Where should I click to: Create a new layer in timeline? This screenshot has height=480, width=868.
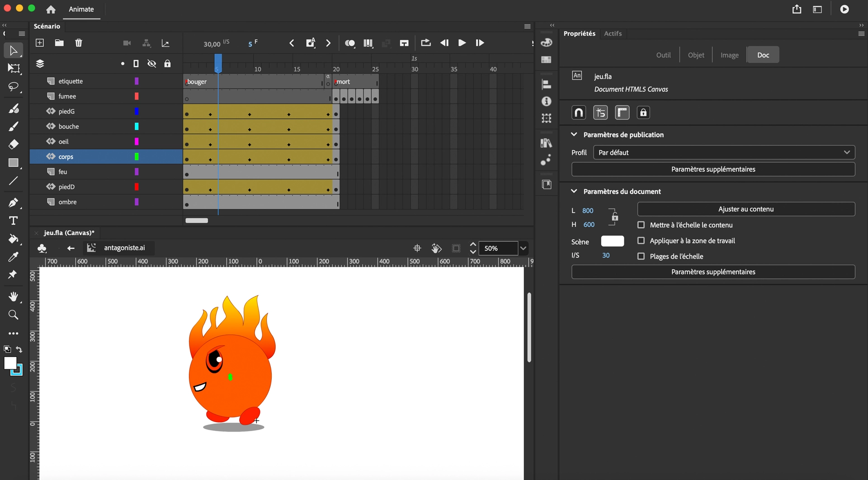pos(40,43)
